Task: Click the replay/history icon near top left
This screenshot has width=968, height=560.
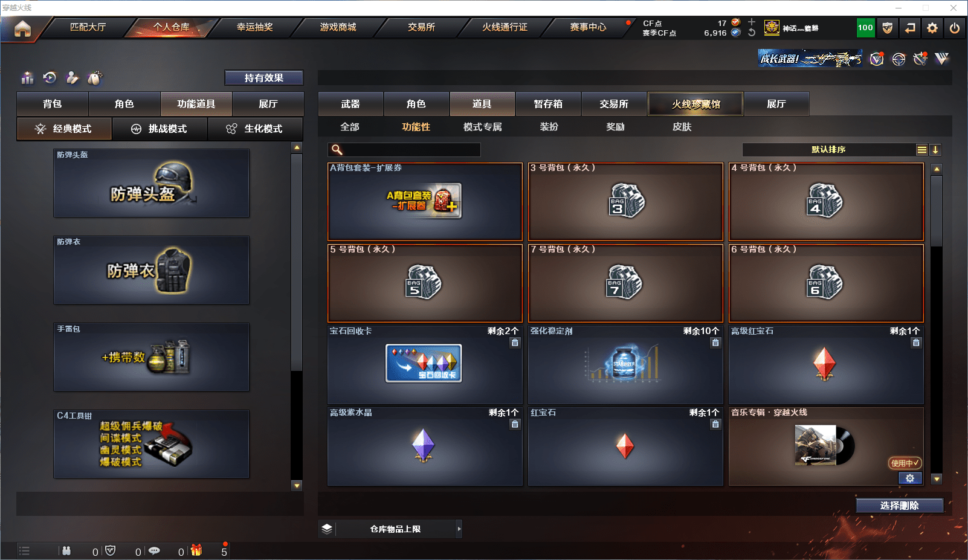Action: click(50, 77)
